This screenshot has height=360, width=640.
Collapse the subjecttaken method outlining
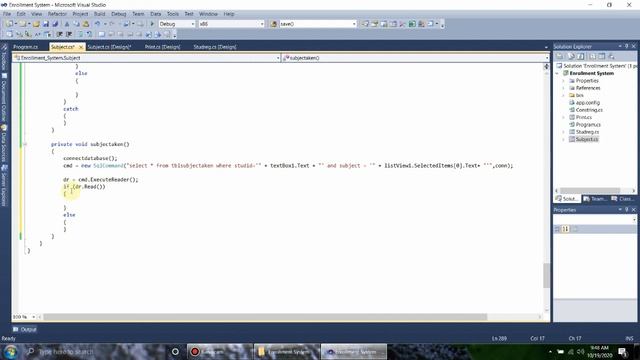(x=25, y=144)
